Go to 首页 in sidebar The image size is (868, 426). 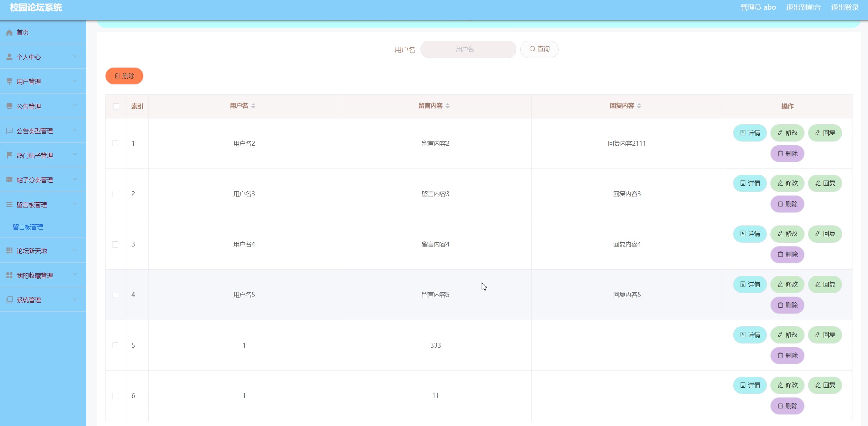pos(43,32)
